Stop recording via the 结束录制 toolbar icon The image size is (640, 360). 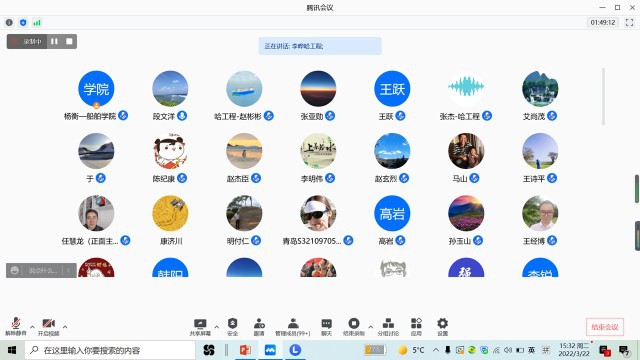[354, 327]
